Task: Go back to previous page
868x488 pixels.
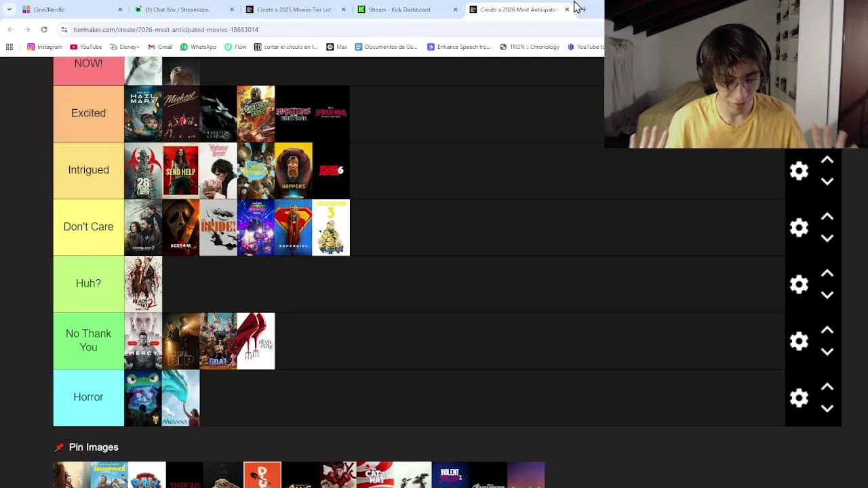Action: pos(10,29)
